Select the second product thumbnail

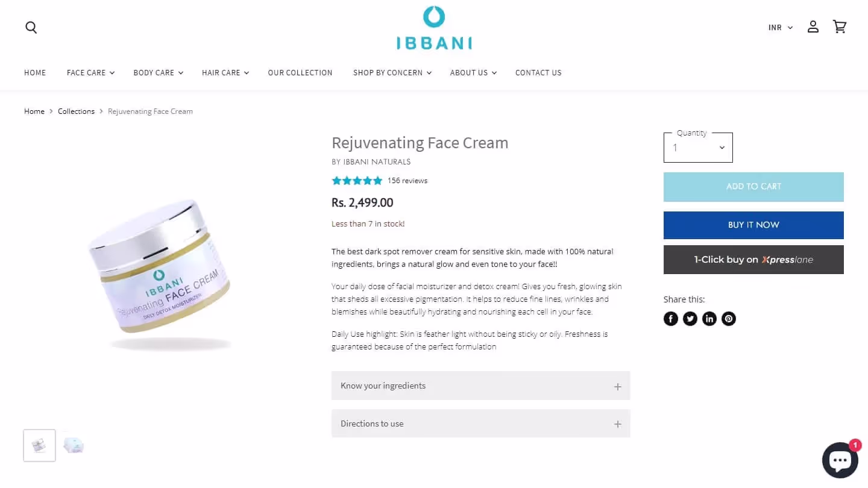[74, 445]
